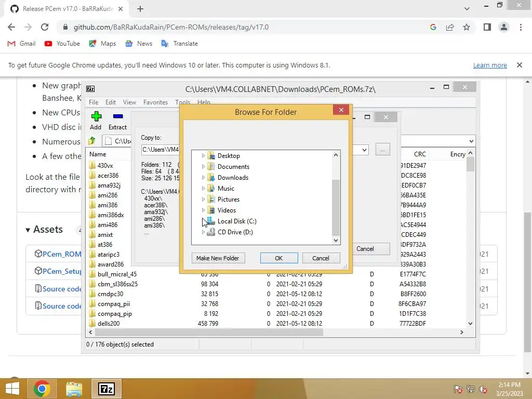This screenshot has width=532, height=399.
Task: Select the Downloads folder
Action: [233, 178]
